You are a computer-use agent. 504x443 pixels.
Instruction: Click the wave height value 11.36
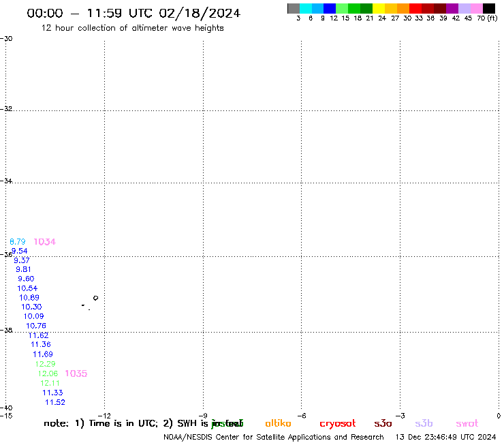[x=41, y=345]
